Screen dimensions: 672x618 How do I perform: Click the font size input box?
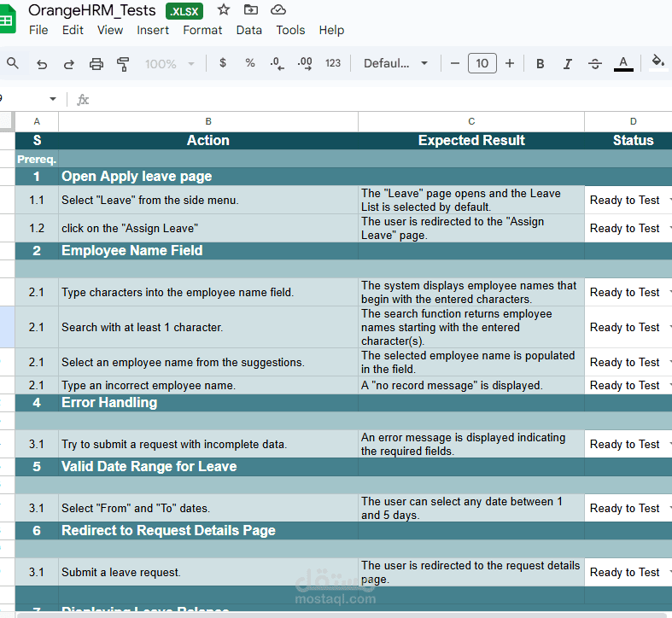click(482, 63)
